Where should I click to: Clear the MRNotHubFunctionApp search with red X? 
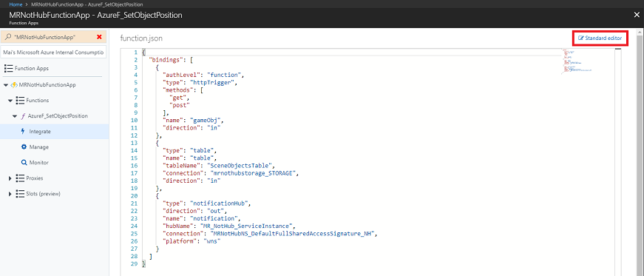(99, 37)
